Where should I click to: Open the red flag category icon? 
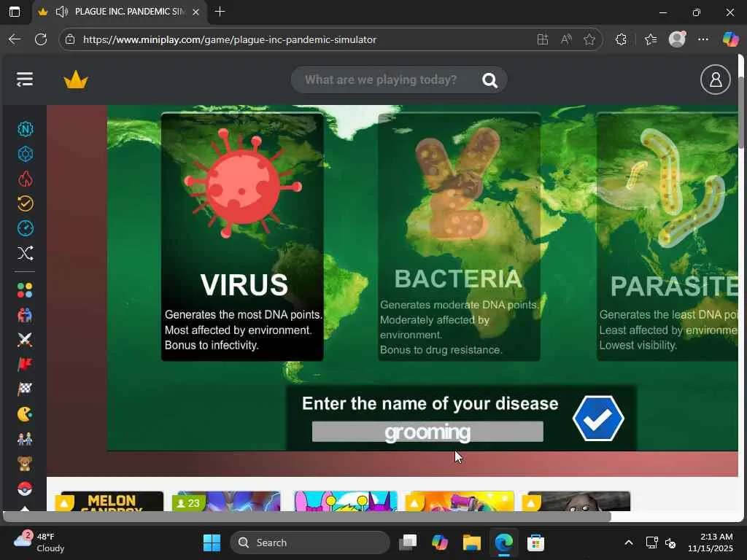[x=25, y=365]
